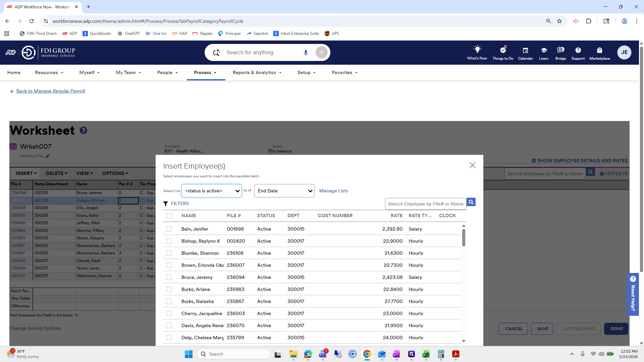Toggle the select-all checkbox in header row
This screenshot has height=362, width=644.
click(169, 216)
